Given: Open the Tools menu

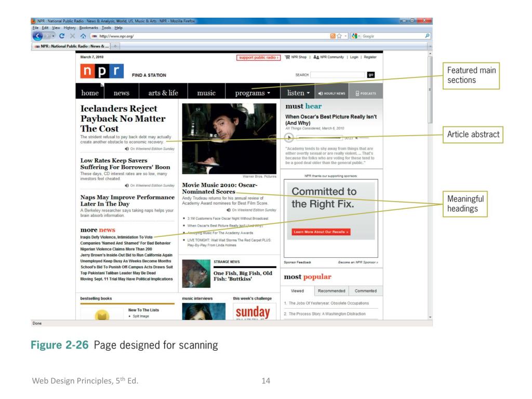Looking at the screenshot, I should tap(106, 28).
